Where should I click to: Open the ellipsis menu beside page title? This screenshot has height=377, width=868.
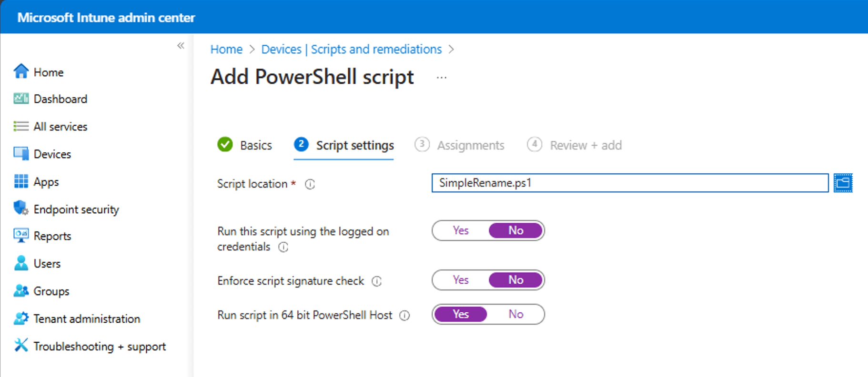coord(442,77)
